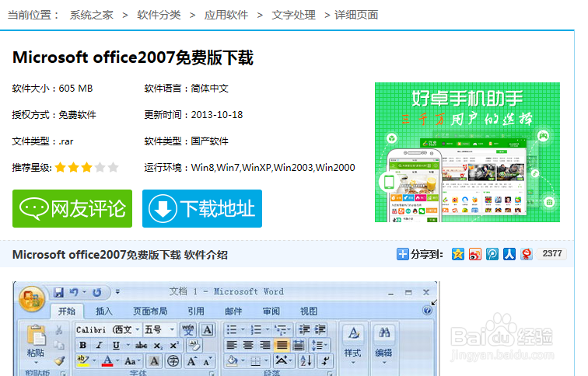Click the Copy icon in clipboard group
588x376 pixels.
(59, 345)
